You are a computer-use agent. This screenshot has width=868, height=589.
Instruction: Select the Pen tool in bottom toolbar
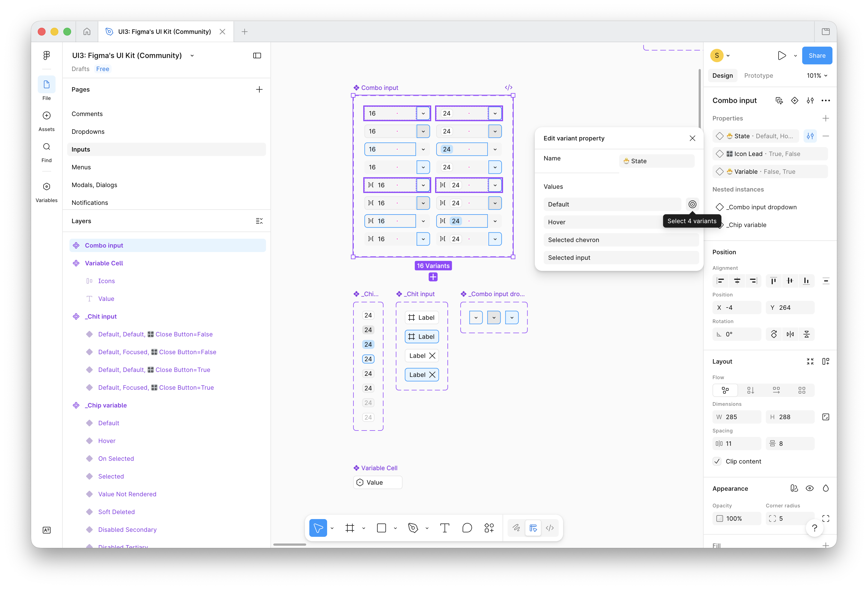413,528
